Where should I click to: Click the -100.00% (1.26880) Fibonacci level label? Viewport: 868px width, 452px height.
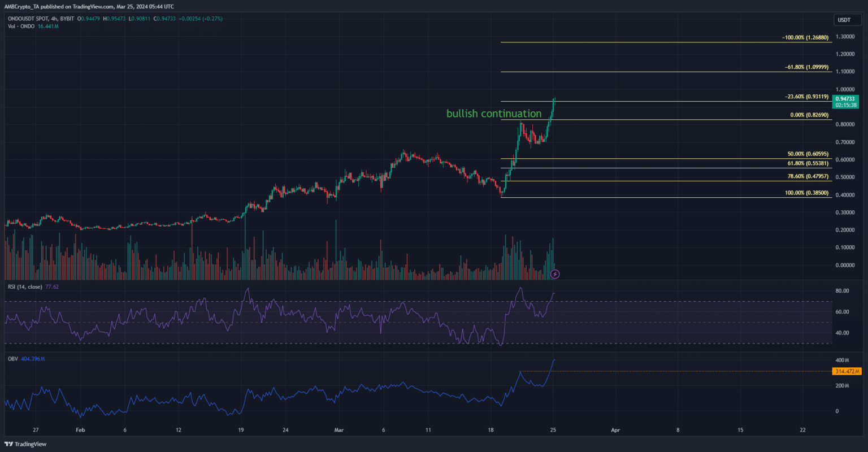[805, 38]
